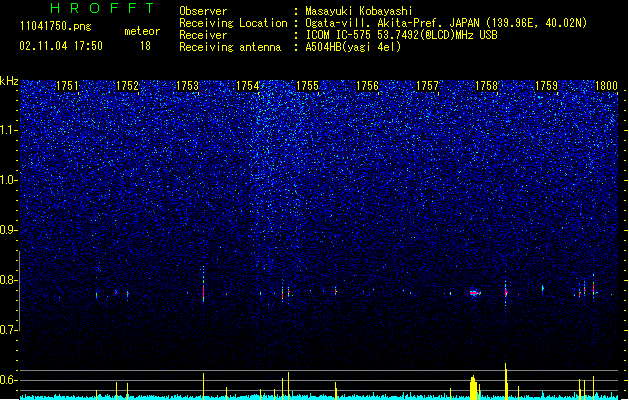This screenshot has height=400, width=629.
Task: Click the tall red meteor echo after 1753
Action: pyautogui.click(x=203, y=286)
